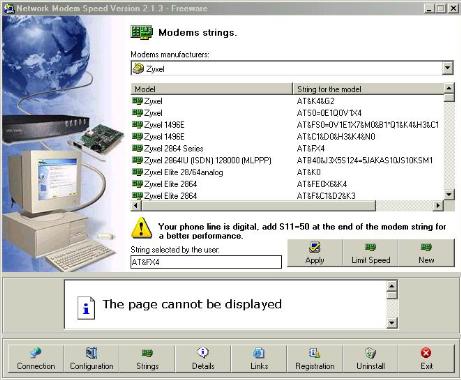This screenshot has height=380, width=461.
Task: Sort by String for the model column header
Action: pos(369,89)
